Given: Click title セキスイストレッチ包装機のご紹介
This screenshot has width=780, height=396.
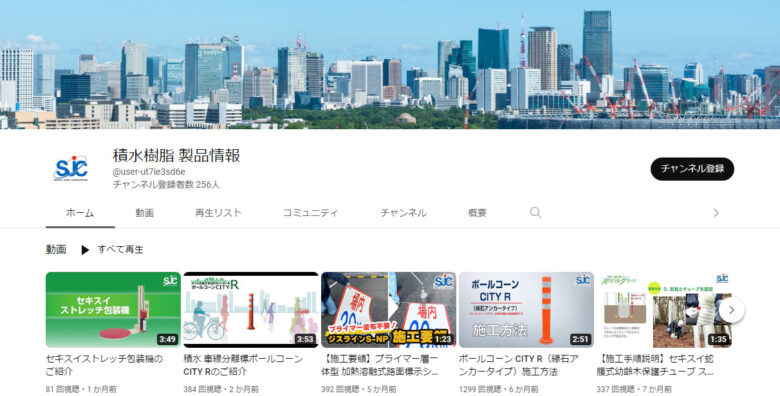Looking at the screenshot, I should [104, 365].
